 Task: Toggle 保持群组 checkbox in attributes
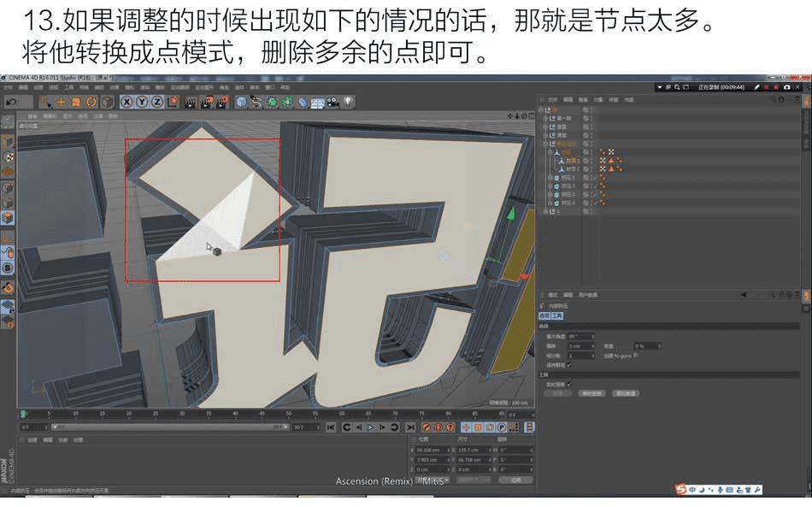pos(569,365)
